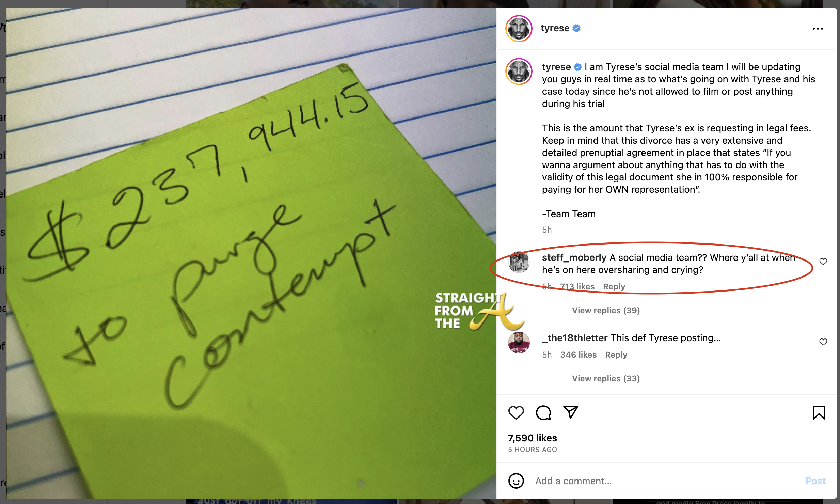This screenshot has height=504, width=840.
Task: Like the post with heart icon
Action: click(516, 413)
